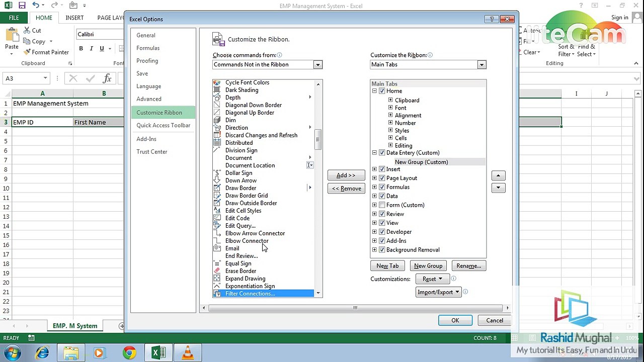Open the Formulas options category

coord(148,48)
